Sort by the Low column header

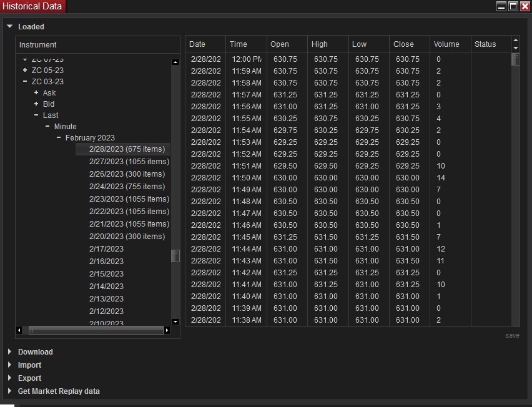click(x=369, y=44)
